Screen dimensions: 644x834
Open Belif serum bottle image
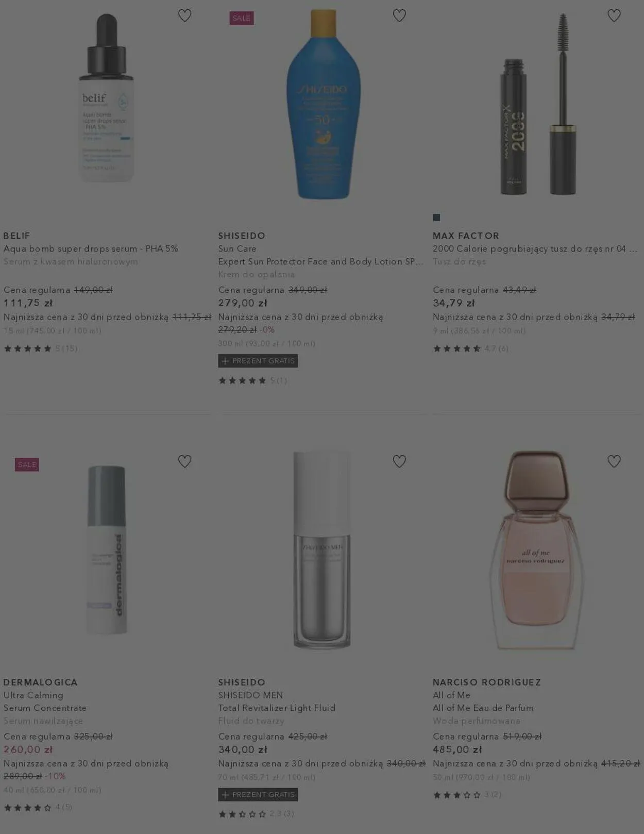(106, 98)
